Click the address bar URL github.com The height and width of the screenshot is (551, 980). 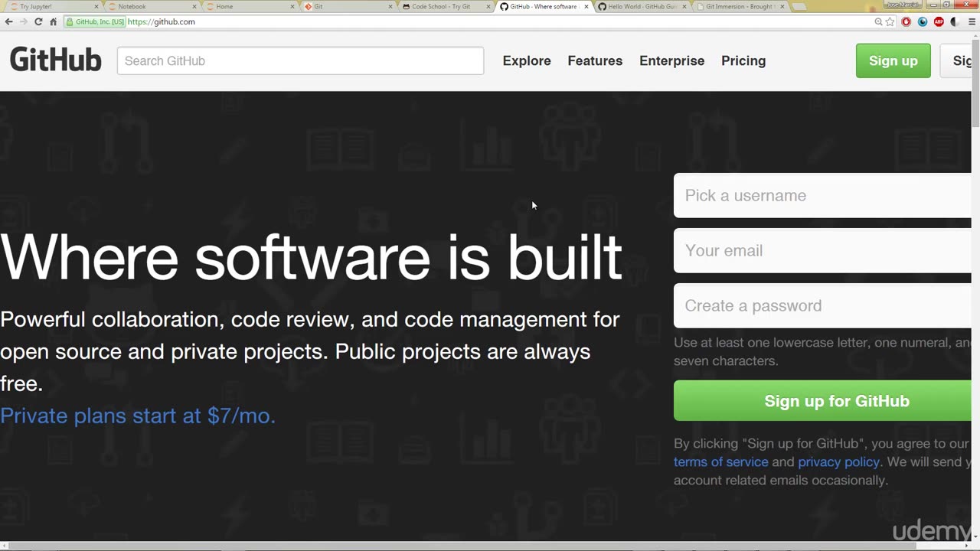click(162, 21)
